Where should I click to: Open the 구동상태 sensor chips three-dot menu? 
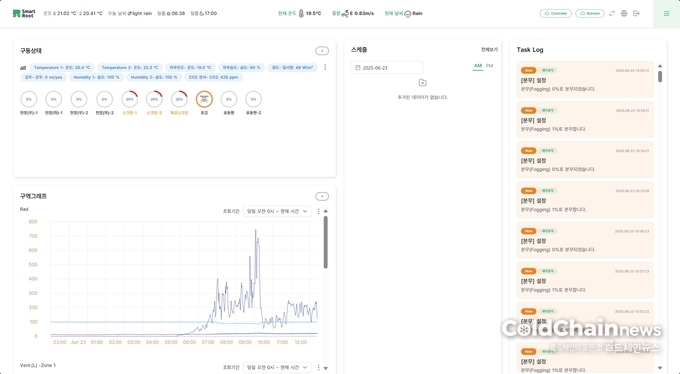tap(325, 67)
